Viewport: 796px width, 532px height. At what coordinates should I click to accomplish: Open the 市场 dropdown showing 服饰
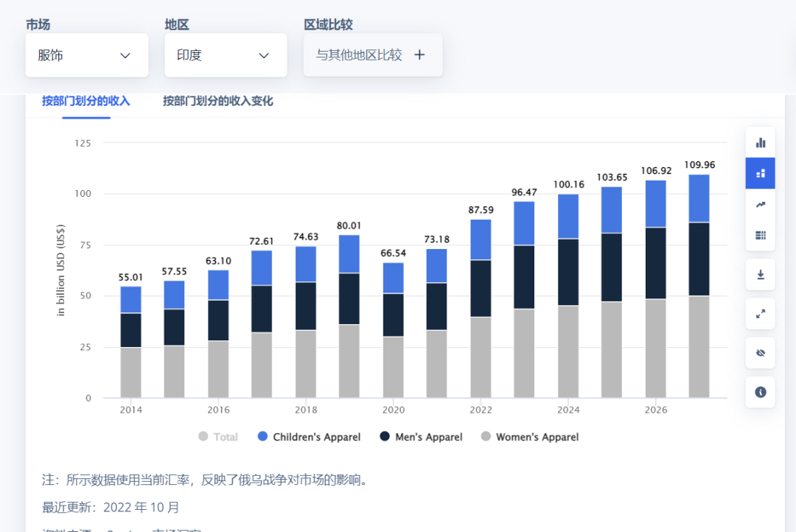pyautogui.click(x=86, y=55)
